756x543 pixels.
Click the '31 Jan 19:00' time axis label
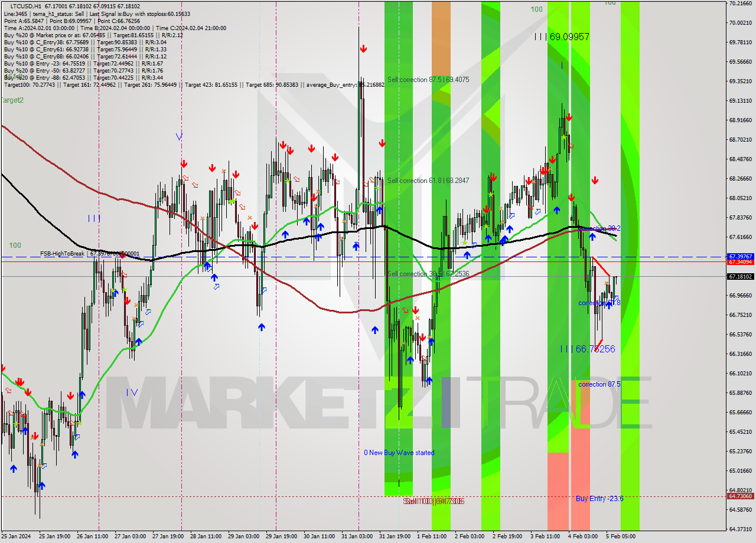click(395, 537)
